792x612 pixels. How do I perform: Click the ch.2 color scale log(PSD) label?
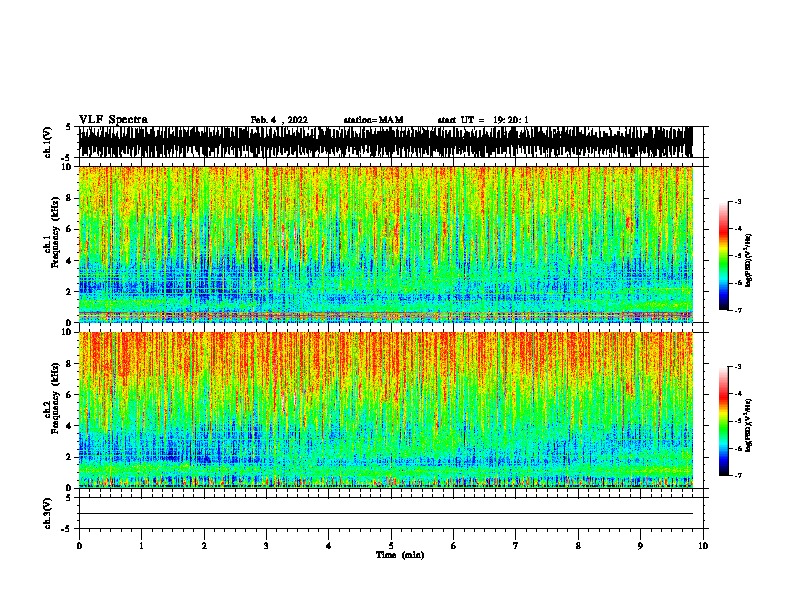tap(749, 425)
